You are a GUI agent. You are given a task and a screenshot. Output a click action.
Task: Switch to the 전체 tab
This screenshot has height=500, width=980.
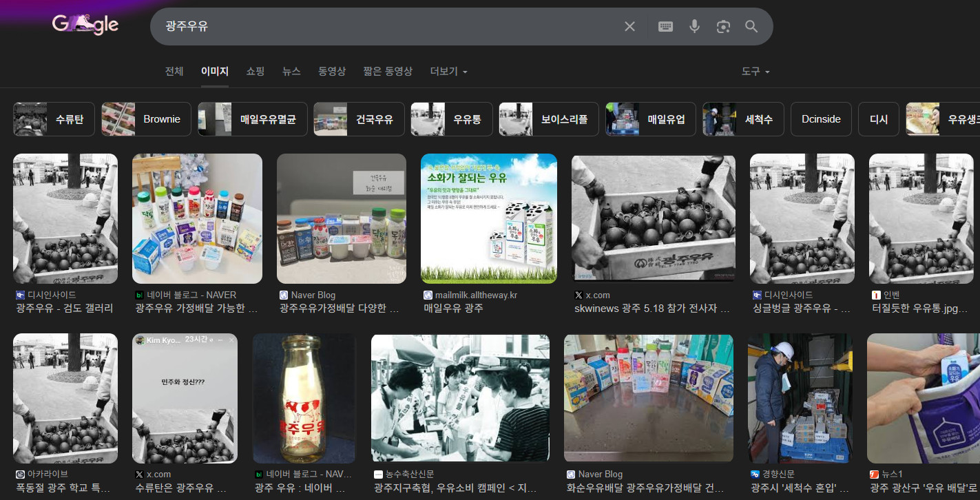click(174, 72)
